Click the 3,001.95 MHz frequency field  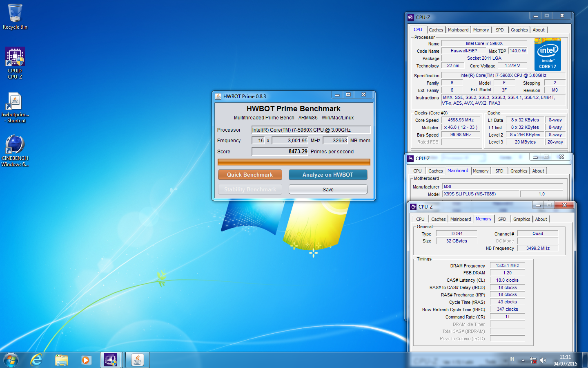(x=290, y=141)
